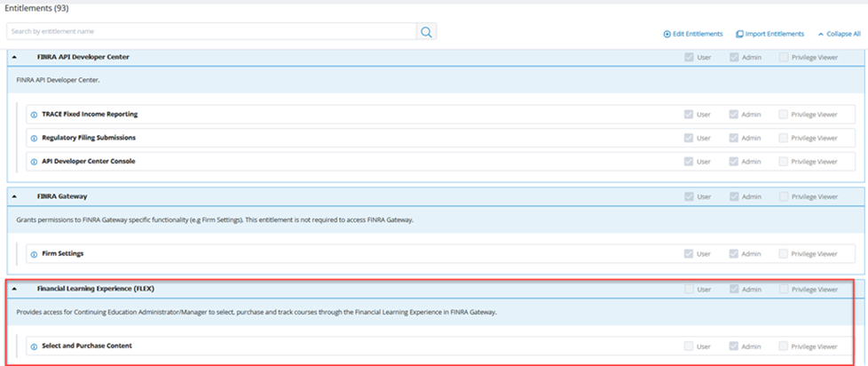Click the search magnifier icon
The width and height of the screenshot is (868, 366).
[426, 32]
